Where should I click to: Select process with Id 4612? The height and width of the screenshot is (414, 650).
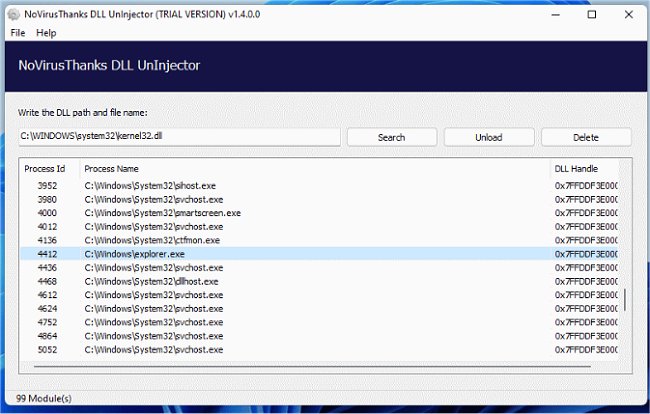coord(319,295)
